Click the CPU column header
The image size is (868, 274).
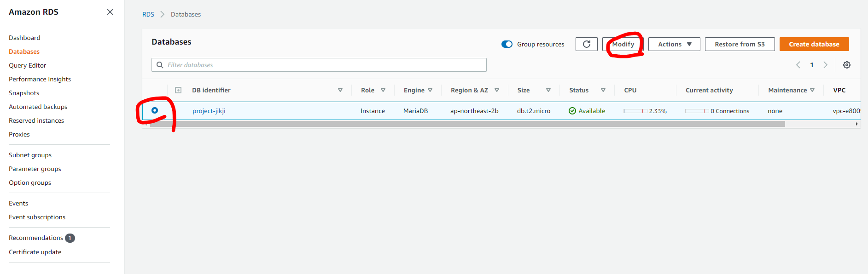tap(630, 90)
